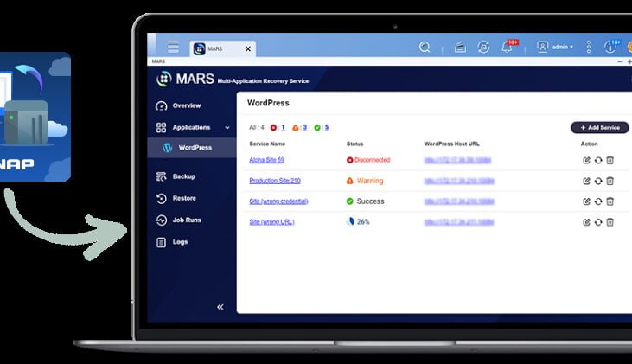
Task: Click the Warning status text
Action: tap(370, 181)
